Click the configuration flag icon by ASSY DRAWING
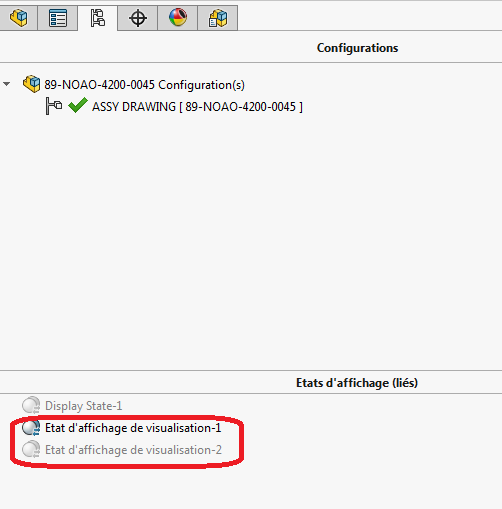Screen dimensions: 502x509 click(54, 106)
